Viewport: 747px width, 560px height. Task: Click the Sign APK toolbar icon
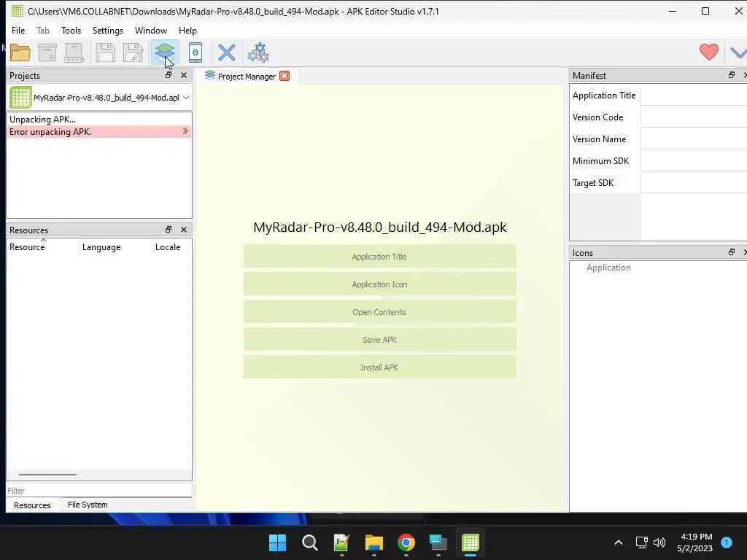(x=74, y=52)
